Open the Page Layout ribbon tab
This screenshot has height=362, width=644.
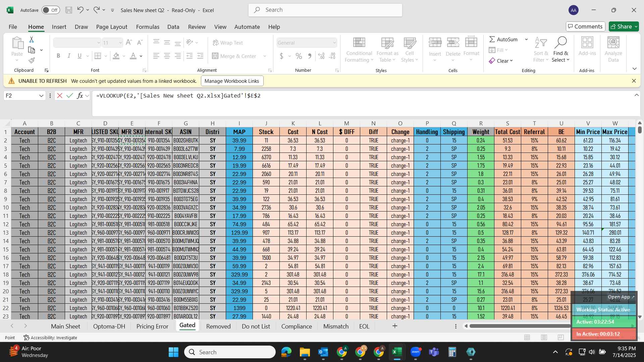point(112,27)
